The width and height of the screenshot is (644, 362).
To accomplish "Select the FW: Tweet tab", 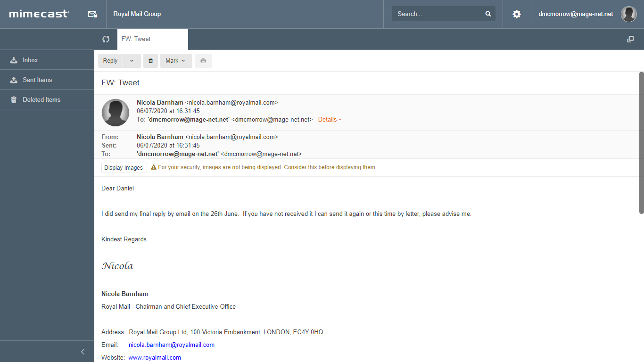I will (153, 39).
